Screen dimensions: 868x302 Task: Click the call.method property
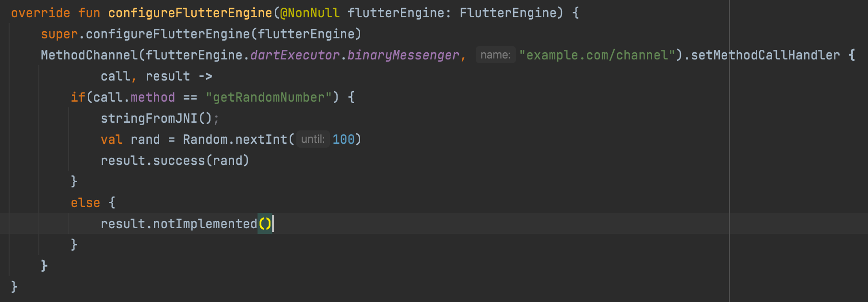tap(134, 97)
